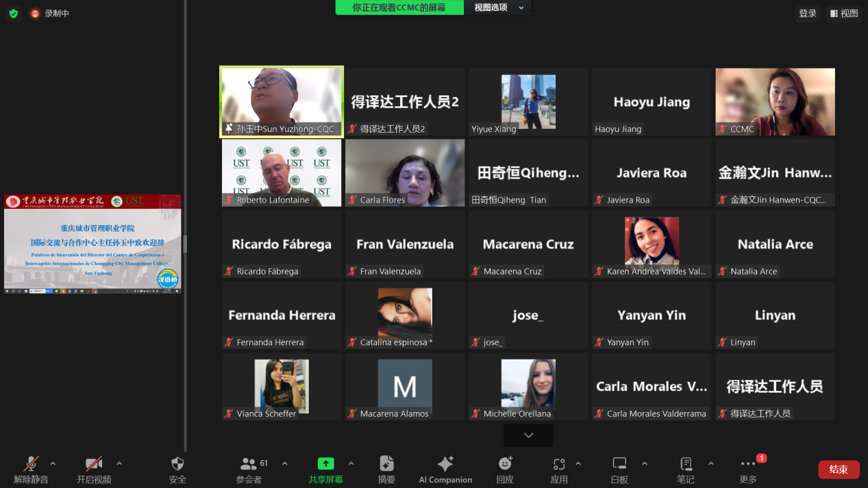Expand the video options arrow beside camera
The height and width of the screenshot is (488, 868).
tap(119, 463)
